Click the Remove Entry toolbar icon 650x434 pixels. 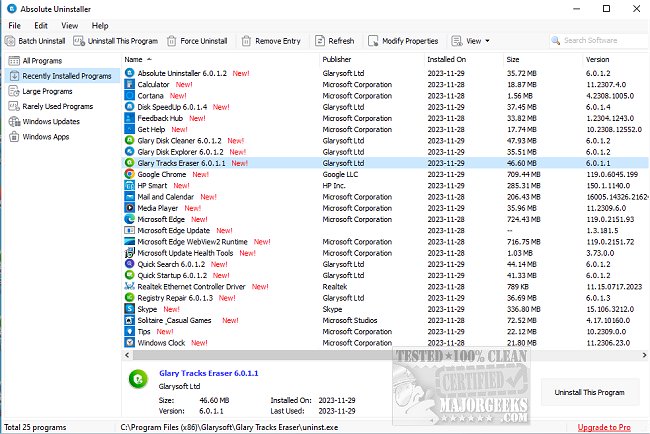[x=247, y=41]
